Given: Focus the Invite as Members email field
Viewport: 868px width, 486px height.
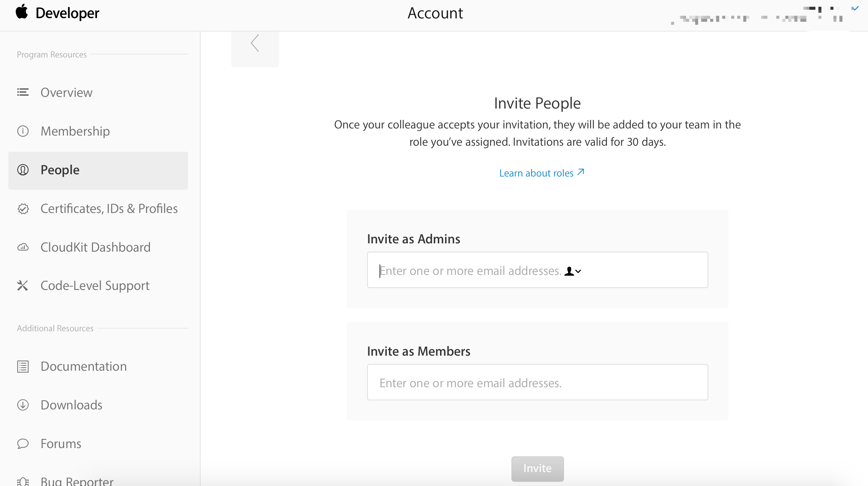Looking at the screenshot, I should coord(537,382).
